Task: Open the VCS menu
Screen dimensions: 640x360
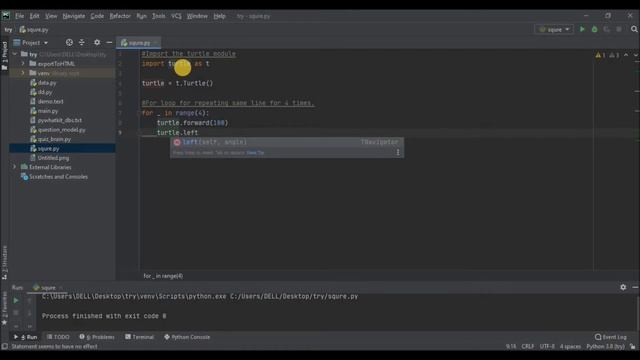Action: 176,16
